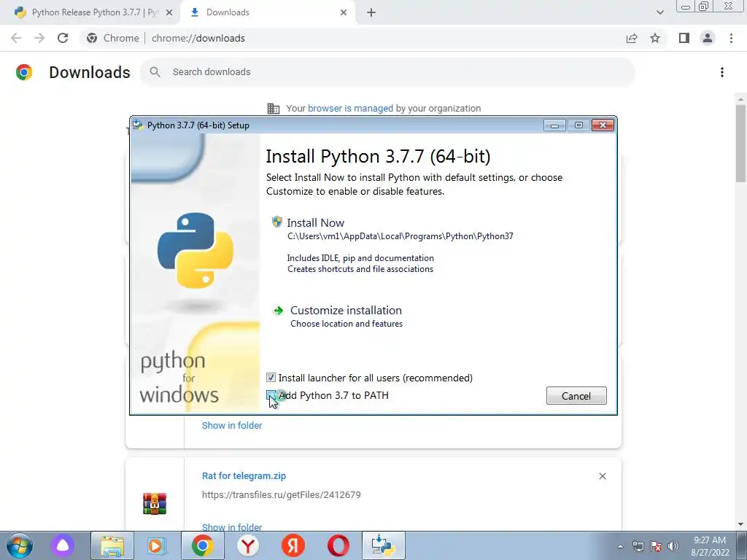The height and width of the screenshot is (560, 747).
Task: Open Chrome tab search chevron
Action: 659,12
